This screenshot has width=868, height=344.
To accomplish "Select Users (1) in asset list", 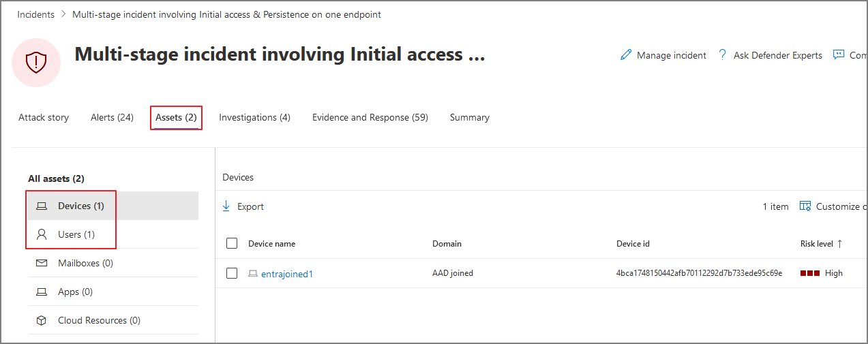I will point(113,234).
